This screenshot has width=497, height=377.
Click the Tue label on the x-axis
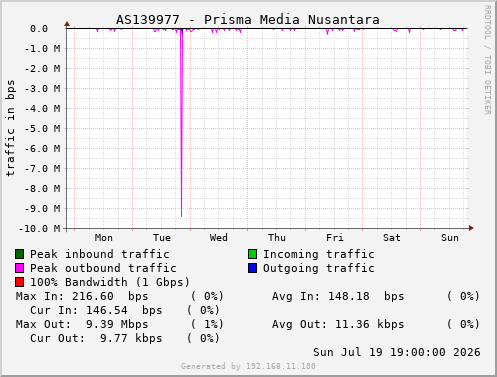point(162,238)
